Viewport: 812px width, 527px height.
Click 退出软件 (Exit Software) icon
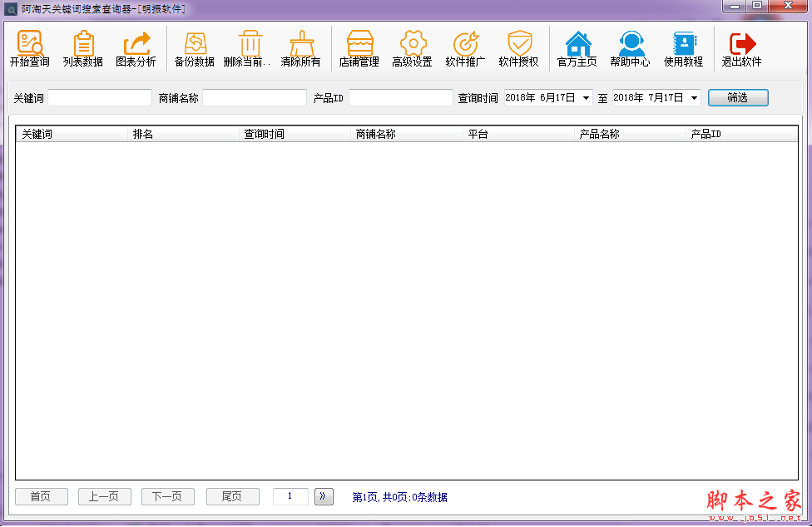(x=740, y=48)
